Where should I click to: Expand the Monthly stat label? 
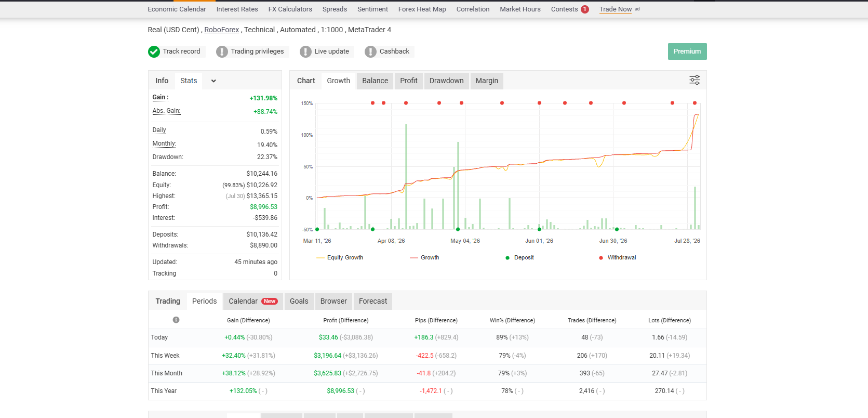[164, 143]
